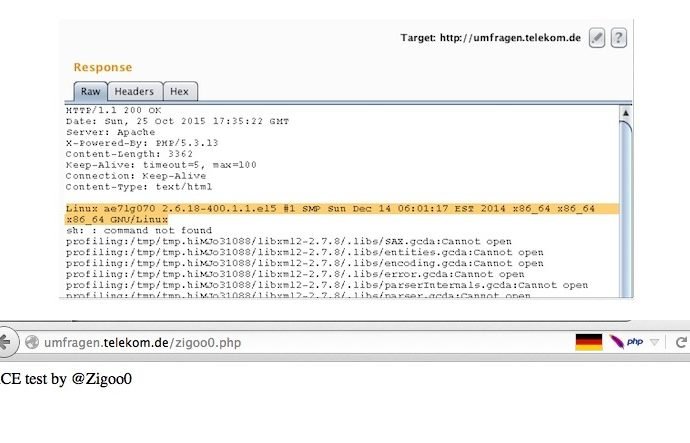Click the 'sh: : command not found' line

[139, 231]
